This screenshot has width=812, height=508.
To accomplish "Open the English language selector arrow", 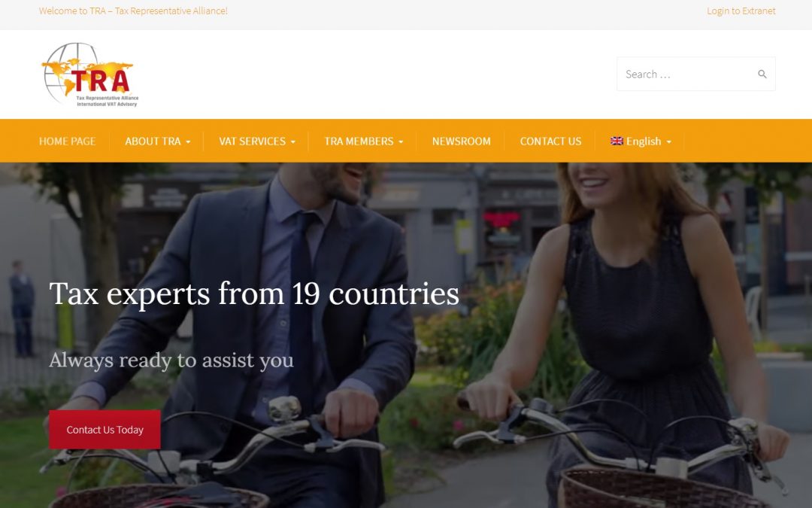I will tap(668, 142).
